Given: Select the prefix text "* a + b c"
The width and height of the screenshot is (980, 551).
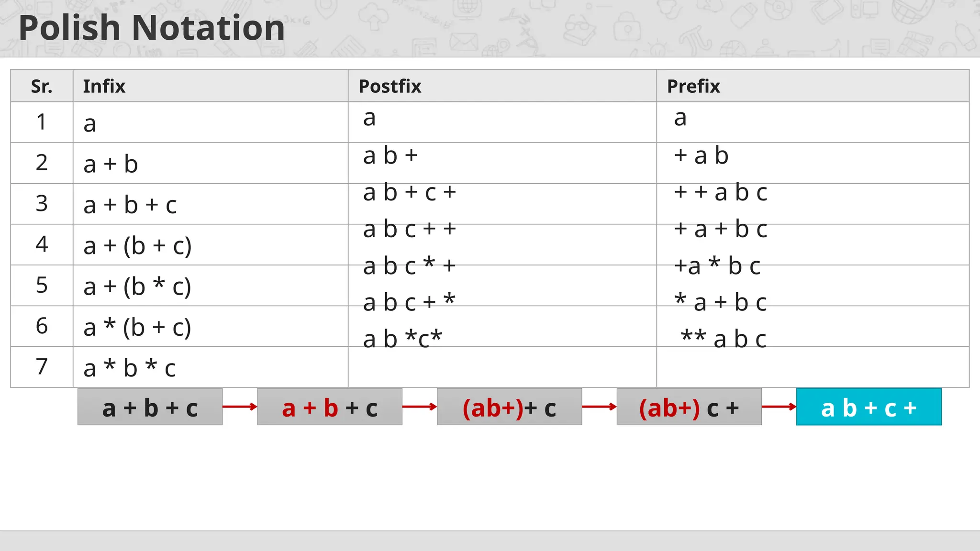Looking at the screenshot, I should click(720, 302).
